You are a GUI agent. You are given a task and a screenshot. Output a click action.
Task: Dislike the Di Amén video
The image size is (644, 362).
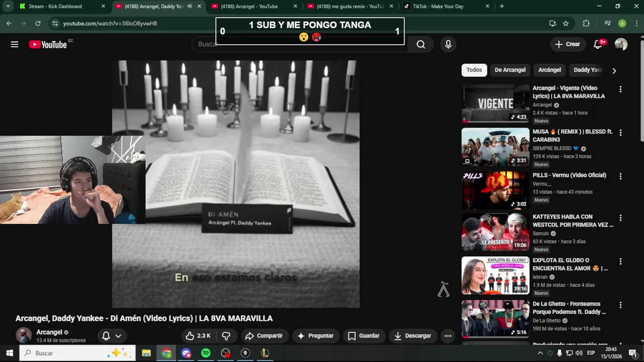pyautogui.click(x=226, y=336)
